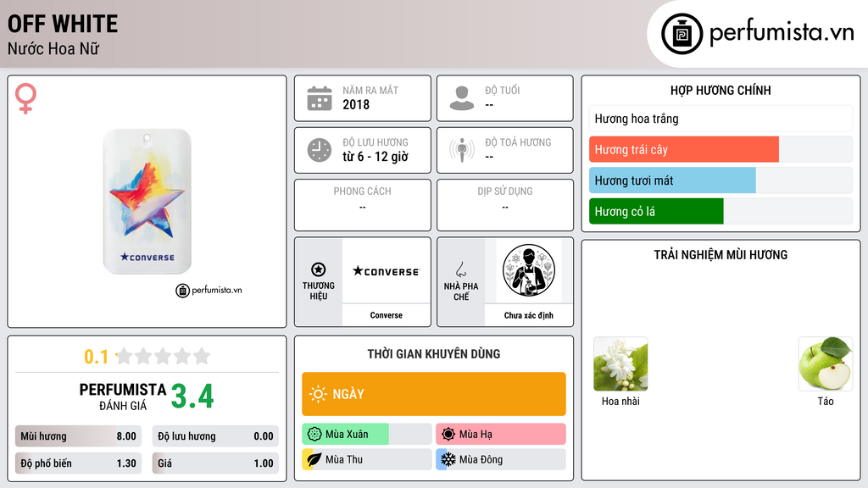Click the sun icon in Ngày bar

(318, 394)
